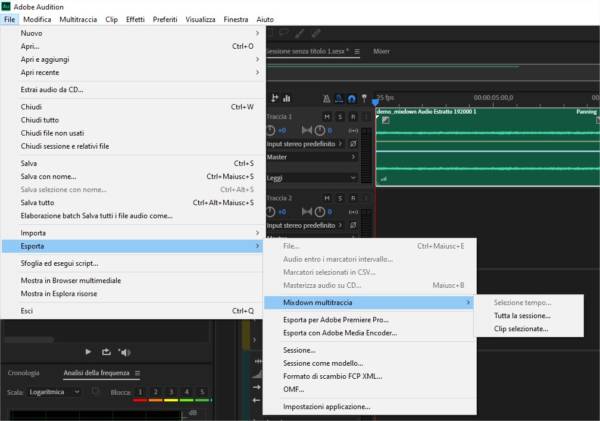Click the Adobe Audition app icon in title bar

coord(6,7)
